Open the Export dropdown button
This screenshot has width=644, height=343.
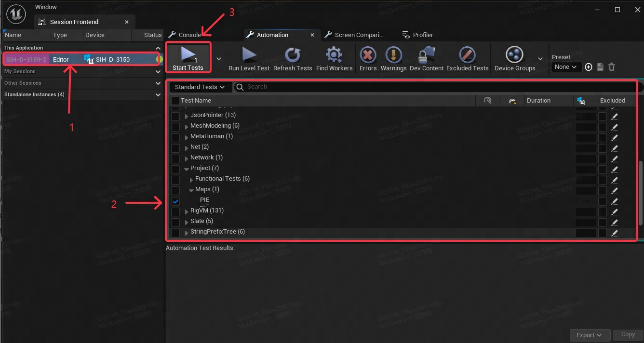(x=590, y=335)
